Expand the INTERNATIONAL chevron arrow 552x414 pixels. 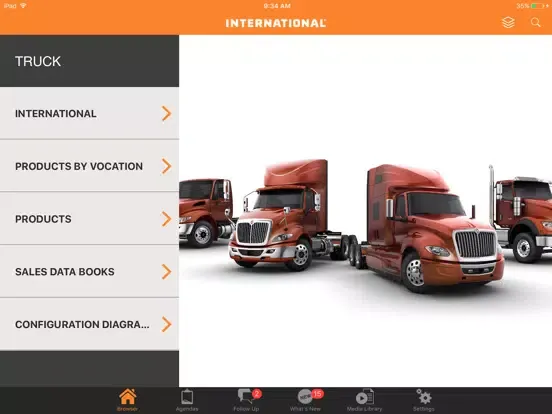[x=167, y=113]
